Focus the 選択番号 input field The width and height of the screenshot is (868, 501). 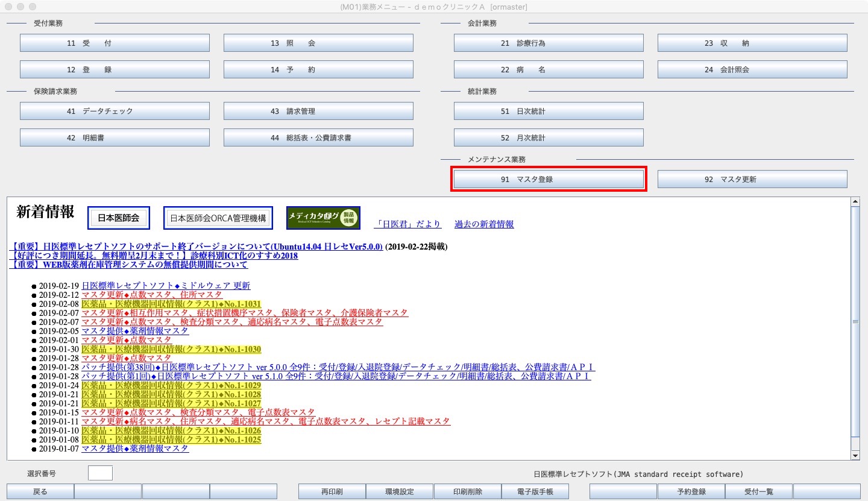pos(100,473)
